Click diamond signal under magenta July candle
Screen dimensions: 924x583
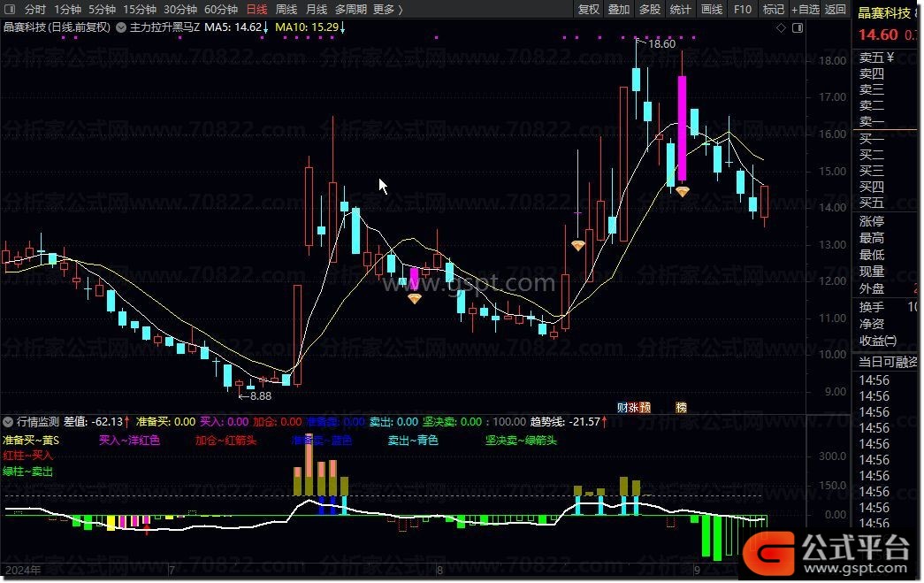415,299
